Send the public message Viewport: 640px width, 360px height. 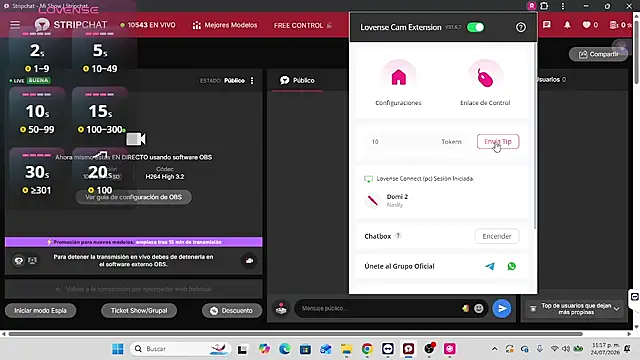pyautogui.click(x=502, y=309)
